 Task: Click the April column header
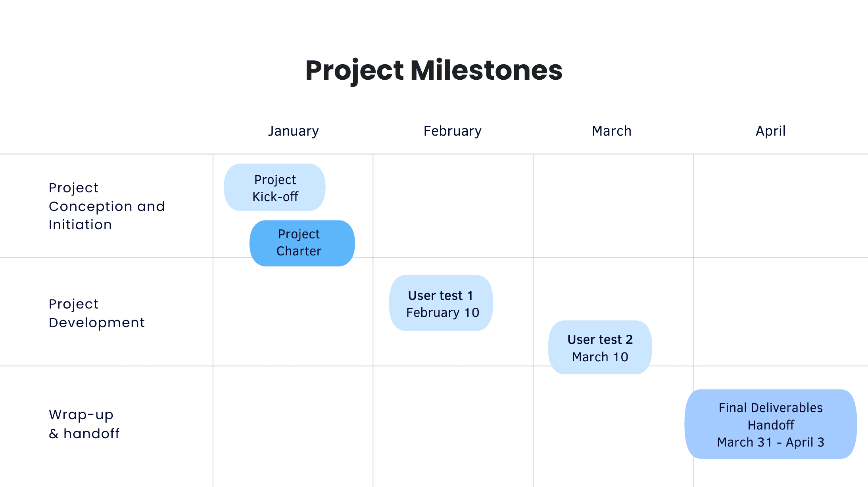(770, 131)
